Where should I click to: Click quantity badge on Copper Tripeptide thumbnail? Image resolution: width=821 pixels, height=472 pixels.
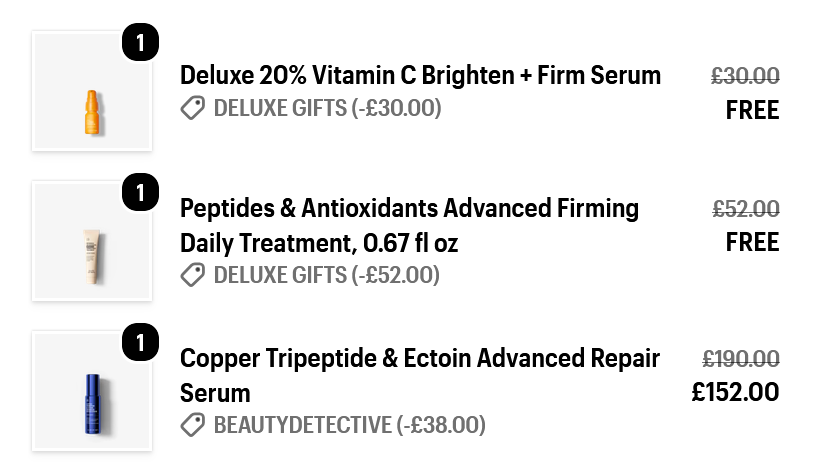pyautogui.click(x=140, y=342)
